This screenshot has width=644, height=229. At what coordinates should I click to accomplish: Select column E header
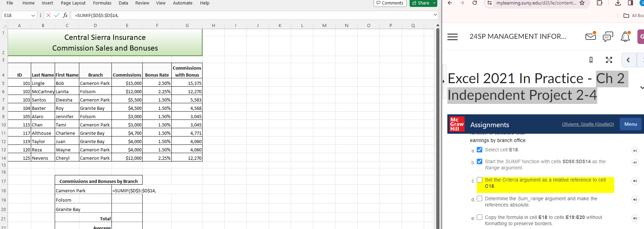point(127,25)
